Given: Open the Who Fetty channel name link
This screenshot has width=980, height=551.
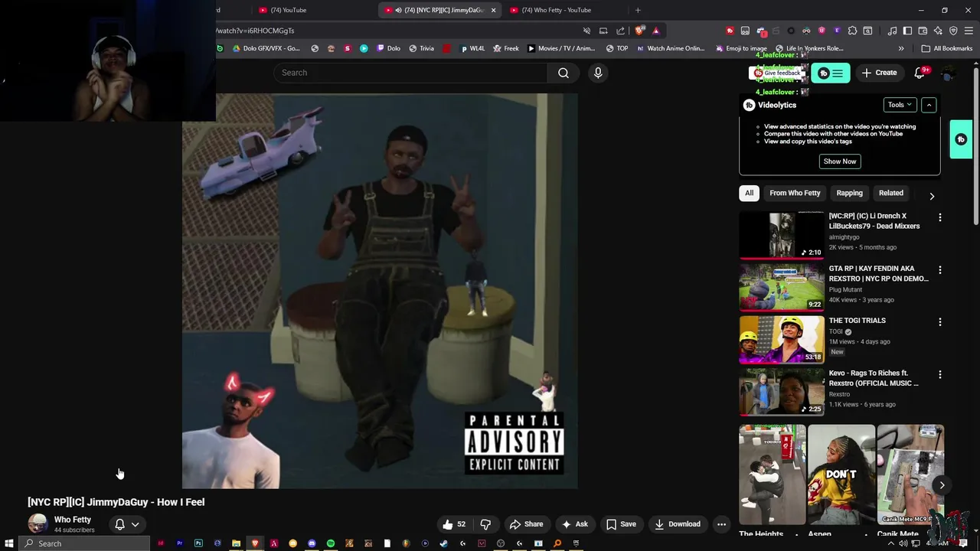Looking at the screenshot, I should pos(73,520).
